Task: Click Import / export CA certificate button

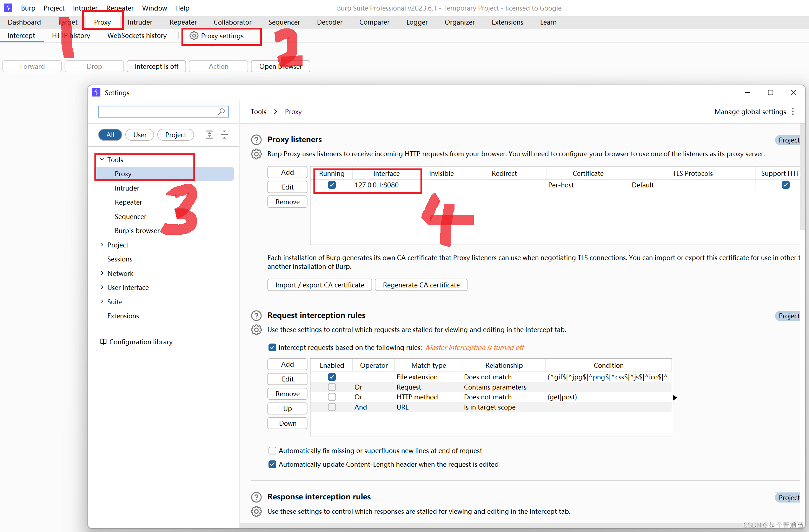Action: (319, 285)
